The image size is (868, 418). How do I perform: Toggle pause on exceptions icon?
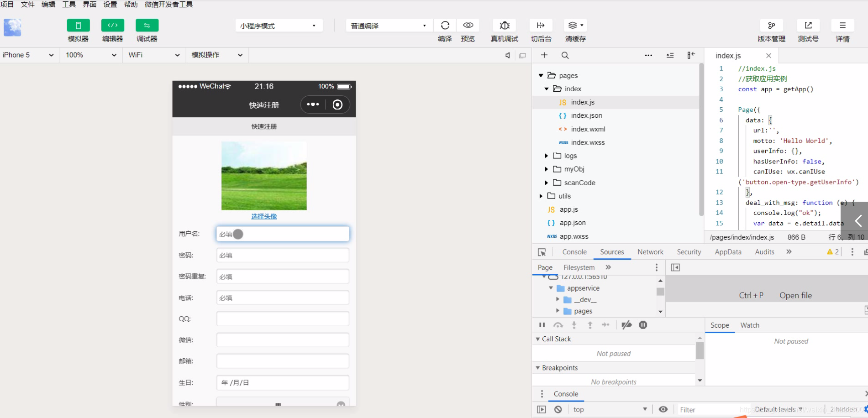click(643, 325)
